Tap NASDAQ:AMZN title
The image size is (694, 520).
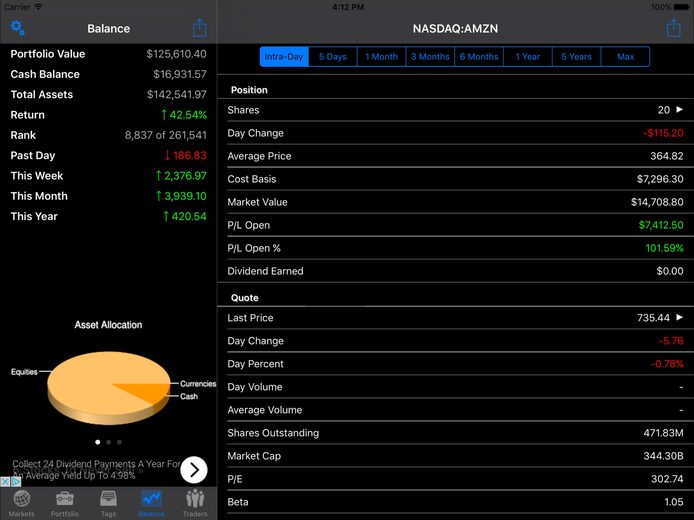click(x=455, y=28)
